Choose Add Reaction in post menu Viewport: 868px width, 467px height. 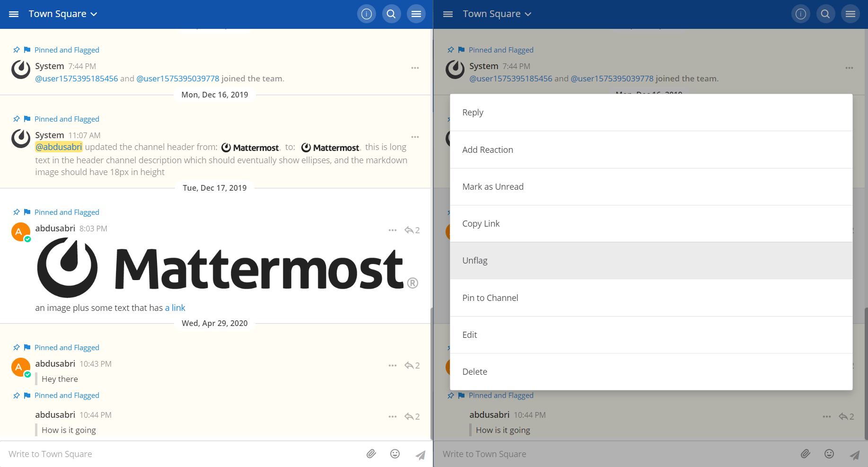click(651, 150)
